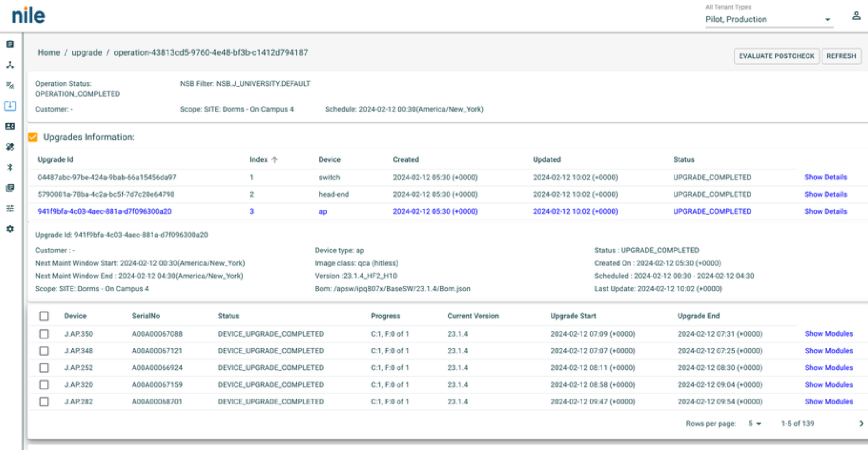Sort by the Upgrade Start column header
The image size is (868, 450).
573,316
